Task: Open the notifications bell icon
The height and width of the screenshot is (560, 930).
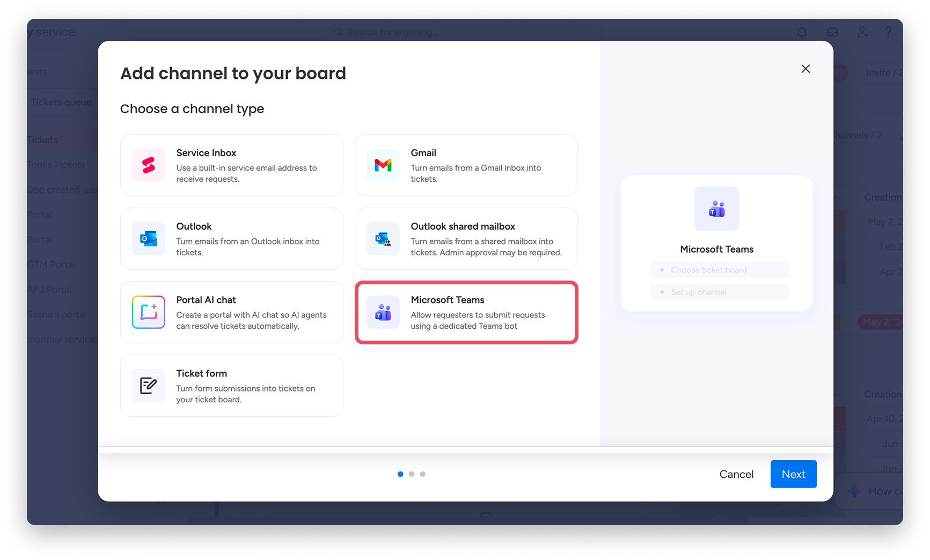Action: click(802, 32)
